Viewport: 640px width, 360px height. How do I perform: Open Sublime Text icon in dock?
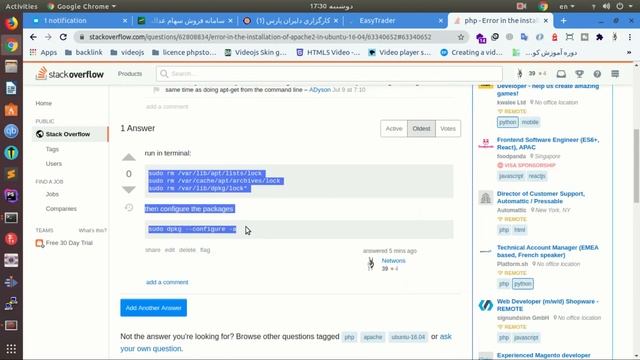pyautogui.click(x=11, y=174)
